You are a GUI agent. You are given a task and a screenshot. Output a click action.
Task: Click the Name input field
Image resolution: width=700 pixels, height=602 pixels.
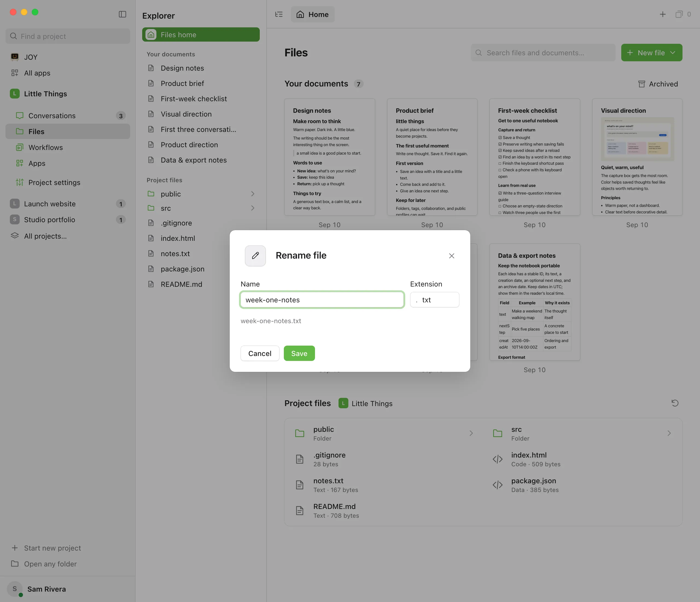click(322, 300)
